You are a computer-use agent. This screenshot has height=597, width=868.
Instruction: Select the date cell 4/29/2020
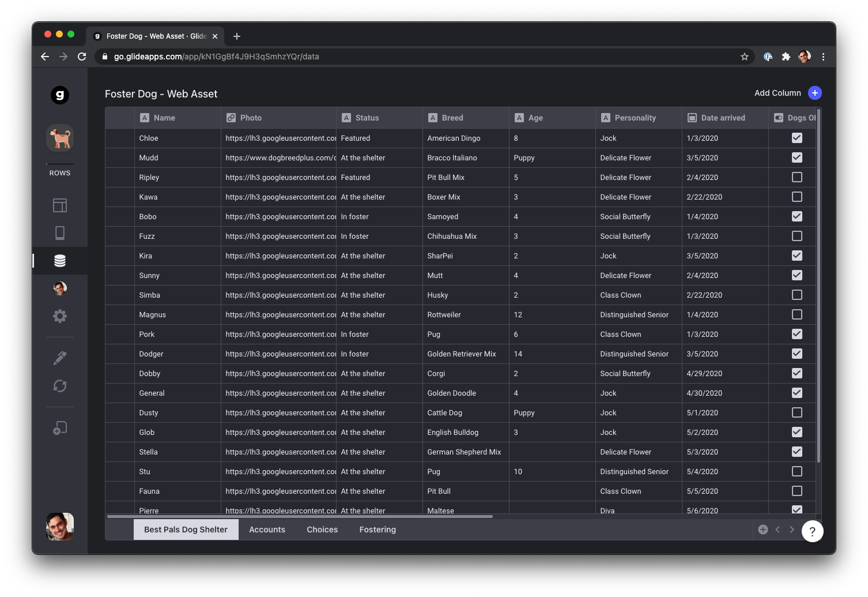pyautogui.click(x=725, y=373)
